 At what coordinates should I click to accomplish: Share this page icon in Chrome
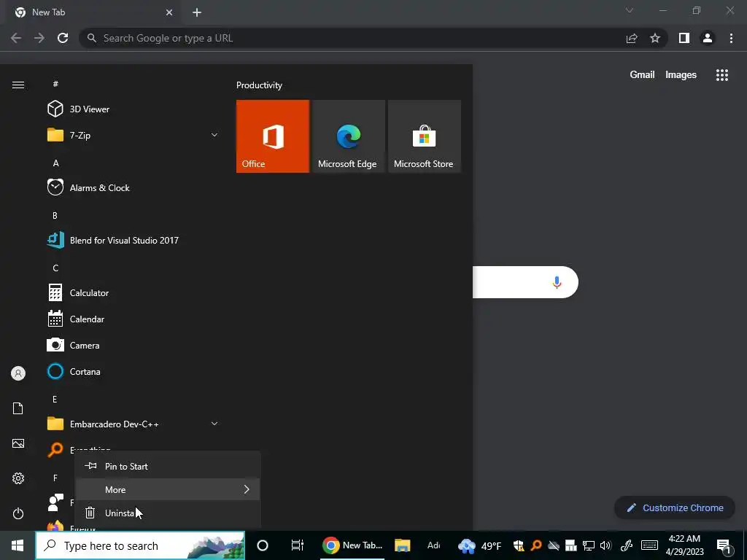[632, 38]
